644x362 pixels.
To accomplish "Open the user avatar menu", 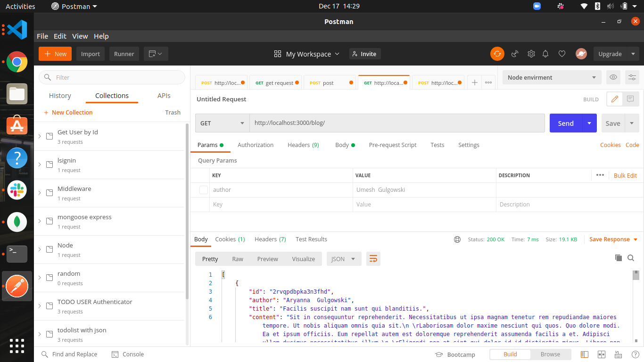I will [x=581, y=54].
